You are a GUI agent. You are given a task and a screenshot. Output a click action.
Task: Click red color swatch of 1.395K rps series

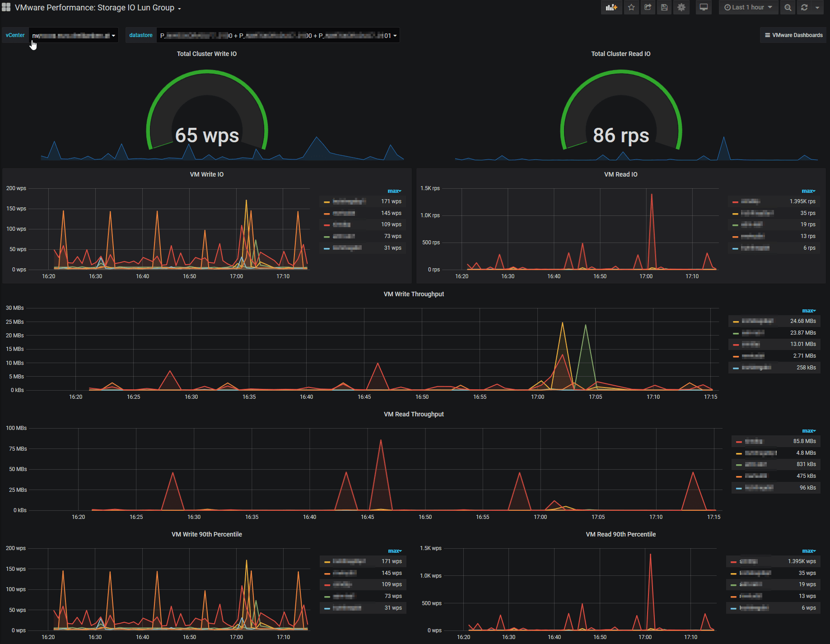point(735,202)
